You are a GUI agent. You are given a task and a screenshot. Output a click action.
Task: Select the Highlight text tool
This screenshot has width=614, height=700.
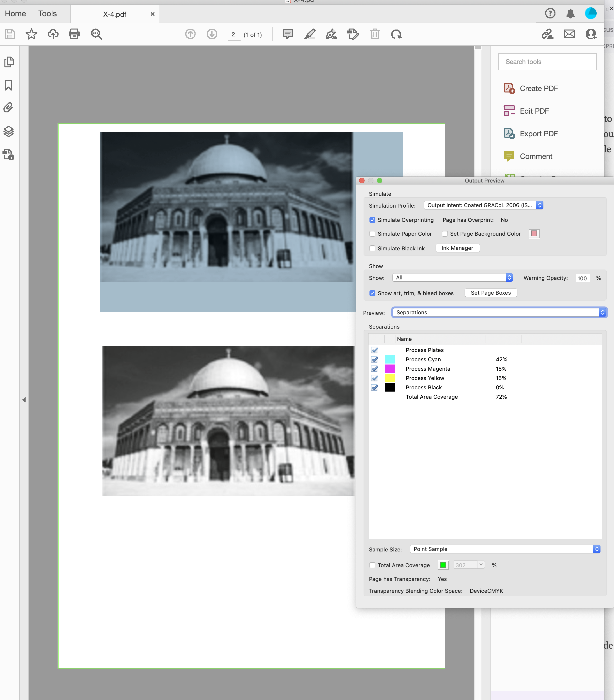coord(309,34)
